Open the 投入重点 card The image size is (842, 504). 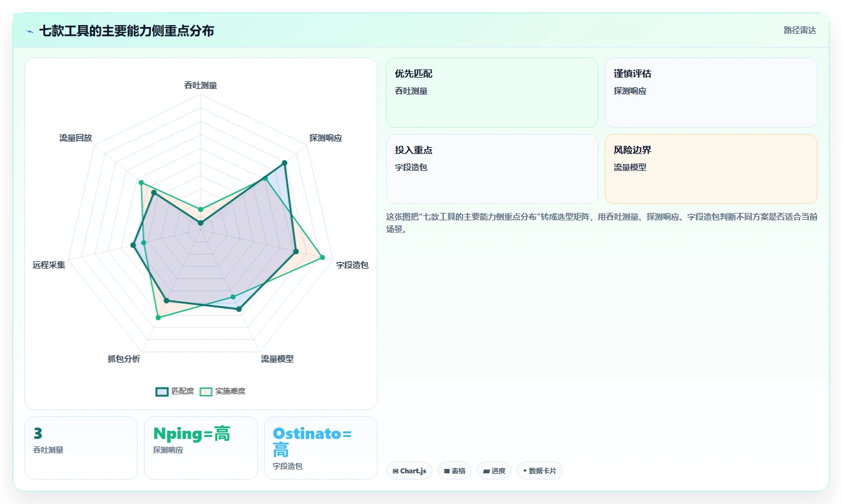point(492,169)
